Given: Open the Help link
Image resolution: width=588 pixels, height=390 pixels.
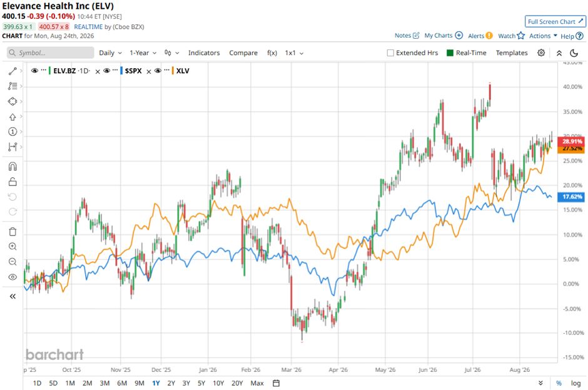Looking at the screenshot, I should tap(572, 36).
